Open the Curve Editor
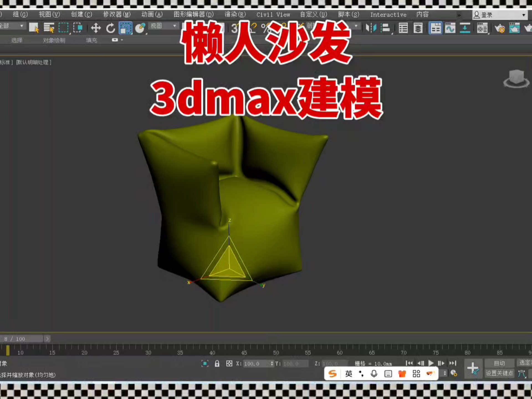532x399 pixels. (450, 28)
